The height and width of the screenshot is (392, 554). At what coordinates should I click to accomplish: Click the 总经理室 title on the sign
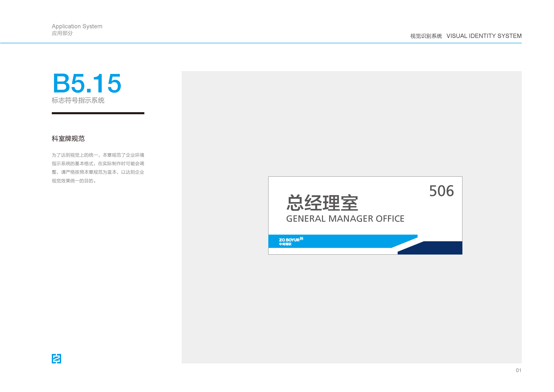(x=322, y=203)
